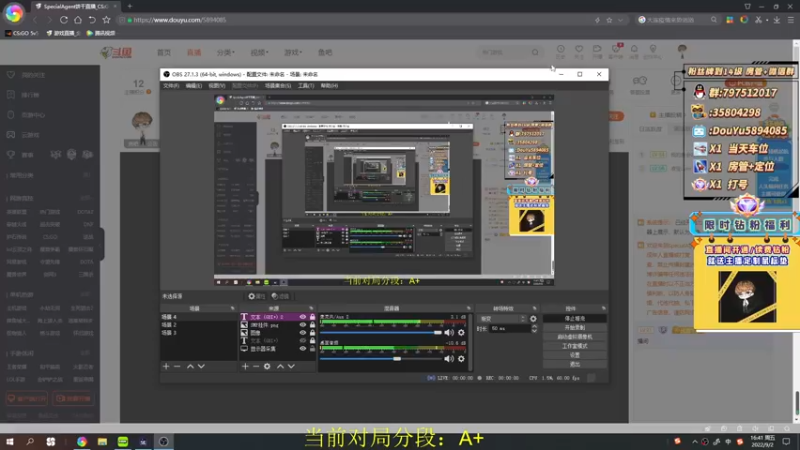This screenshot has width=800, height=450.
Task: Click browser undo-close-tab arrow icon
Action: [92, 20]
